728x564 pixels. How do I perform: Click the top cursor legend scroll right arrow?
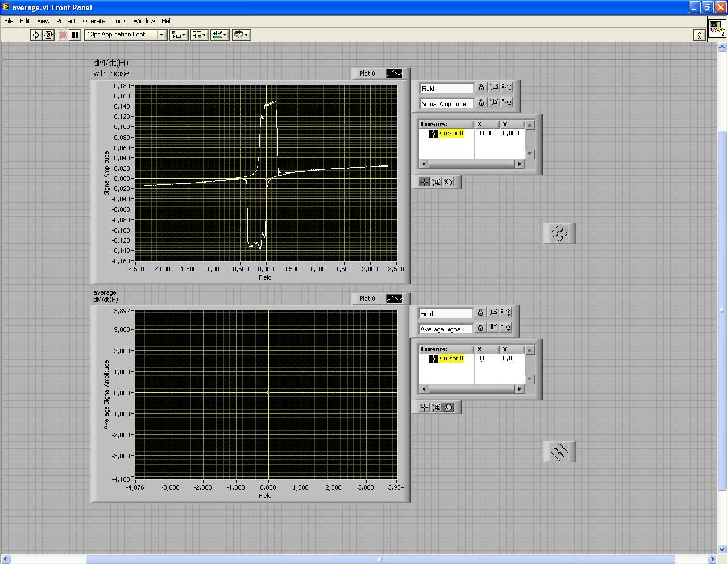pos(519,164)
